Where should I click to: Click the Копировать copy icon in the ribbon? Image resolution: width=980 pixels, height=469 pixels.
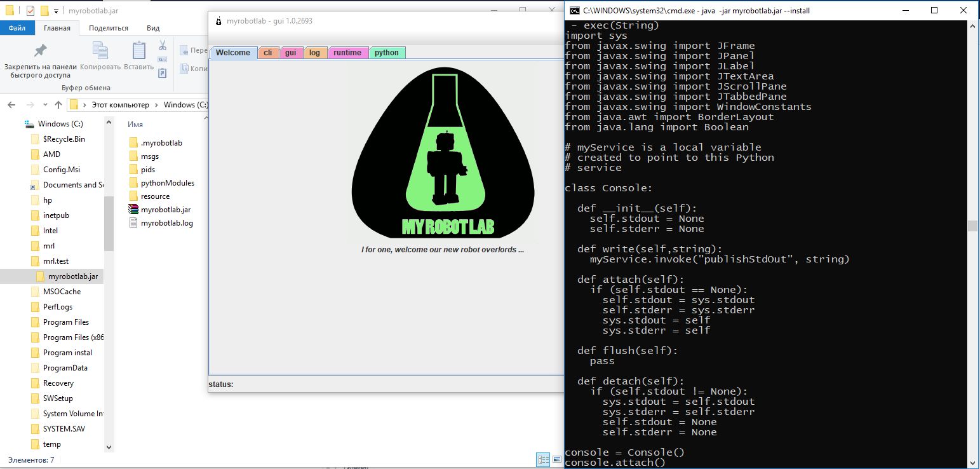[x=100, y=51]
